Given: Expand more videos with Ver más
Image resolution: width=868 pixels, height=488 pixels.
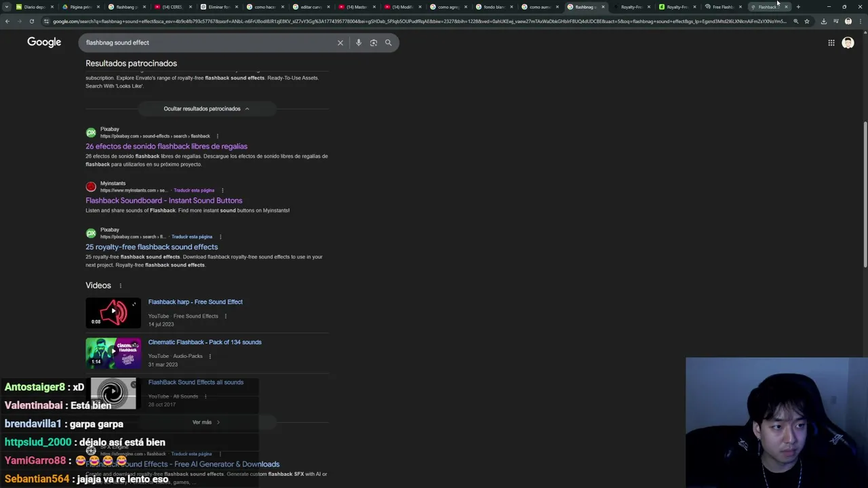Looking at the screenshot, I should pos(206,422).
